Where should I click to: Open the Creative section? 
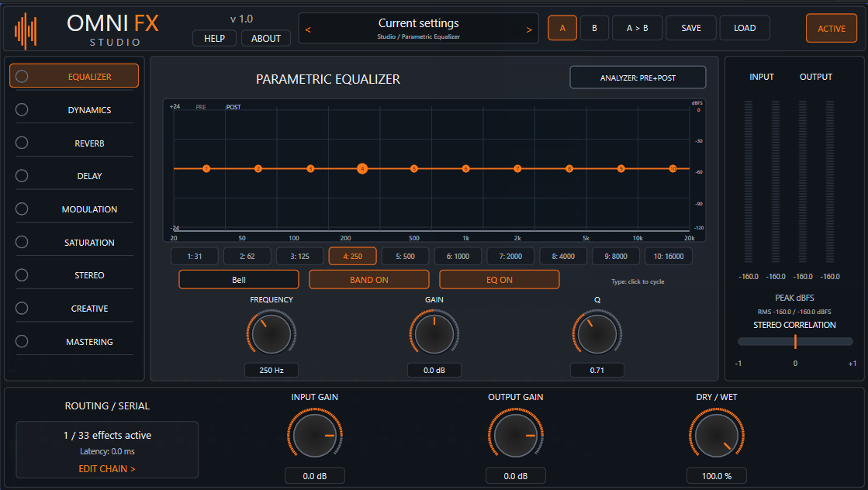[89, 309]
